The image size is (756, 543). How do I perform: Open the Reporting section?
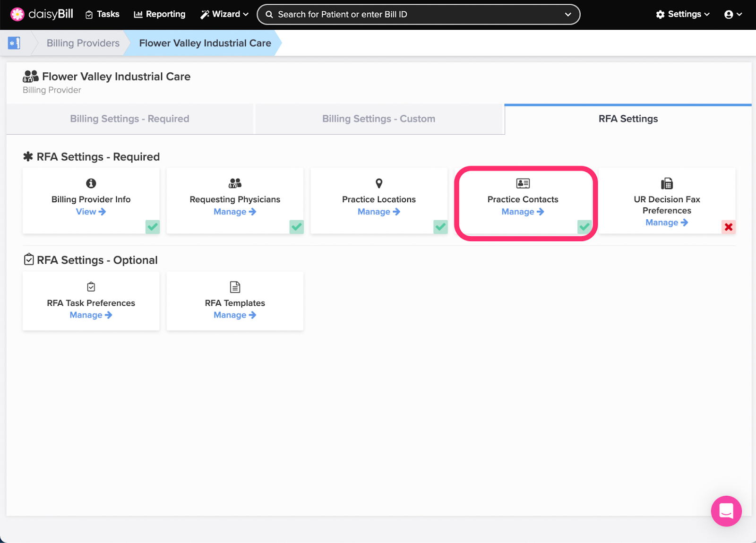pyautogui.click(x=160, y=14)
